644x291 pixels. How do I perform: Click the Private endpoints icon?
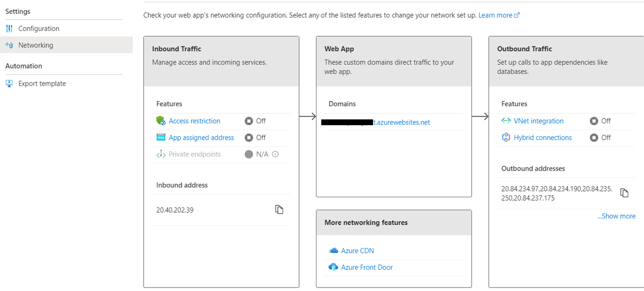pos(161,154)
